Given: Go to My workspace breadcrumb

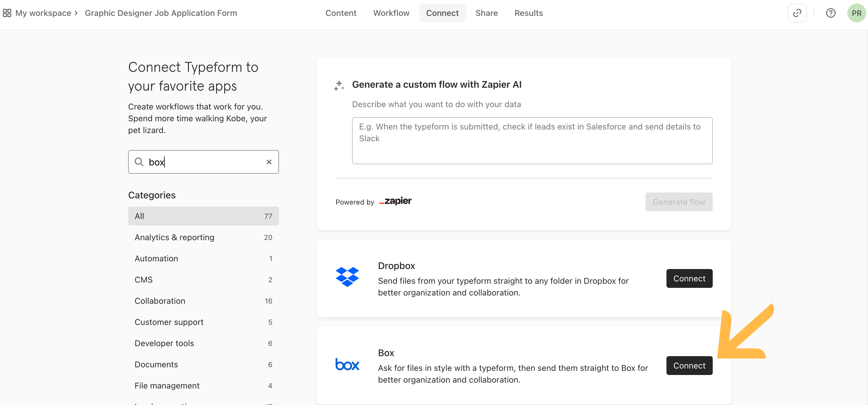Looking at the screenshot, I should point(43,13).
